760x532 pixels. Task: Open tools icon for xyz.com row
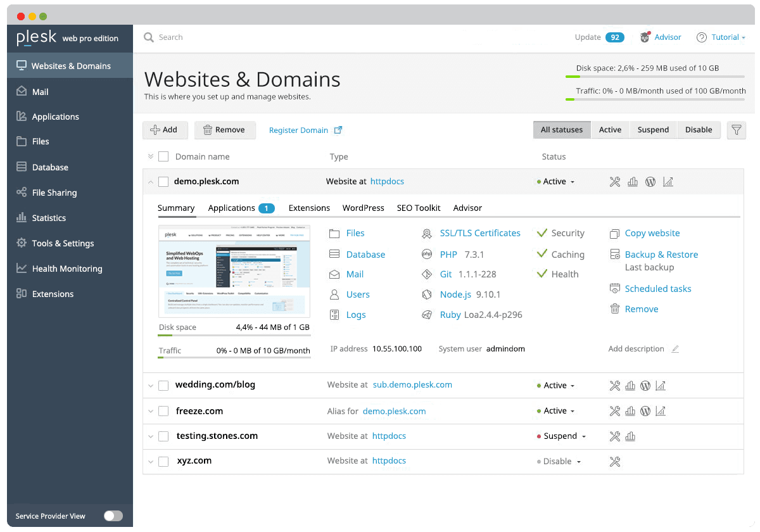pos(614,461)
